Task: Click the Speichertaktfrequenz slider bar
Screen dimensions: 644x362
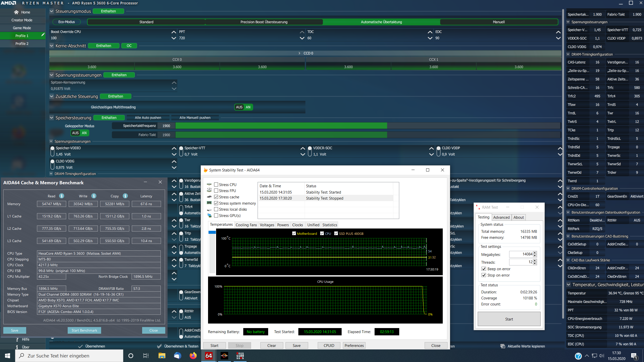Action: point(281,126)
